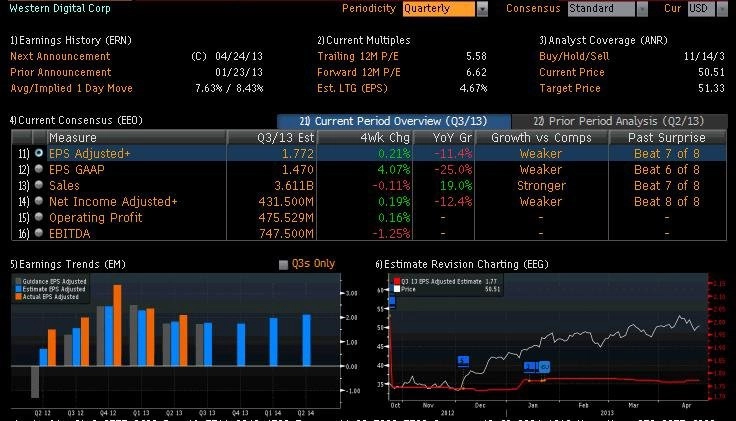Image resolution: width=736 pixels, height=421 pixels.
Task: Click EBITDA 4Wk change -1.25%
Action: [x=391, y=233]
